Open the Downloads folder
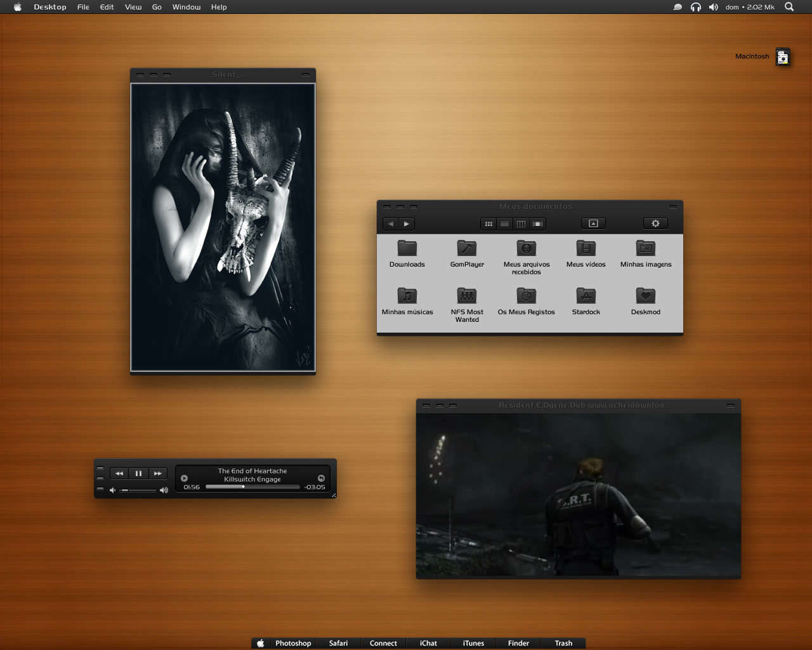Screen dimensions: 812x650 pos(407,253)
